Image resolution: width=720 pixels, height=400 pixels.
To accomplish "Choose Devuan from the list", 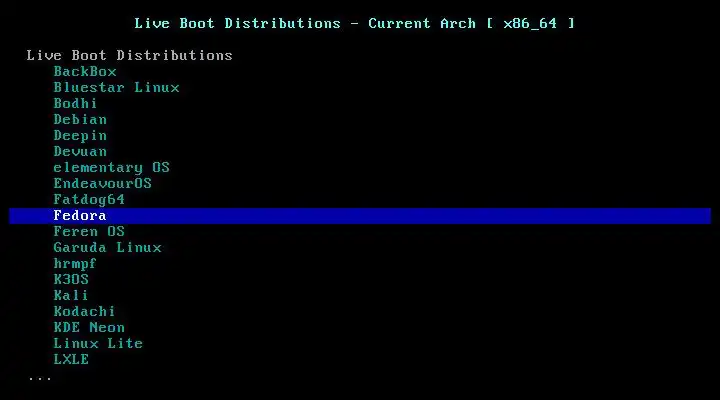I will (x=80, y=152).
